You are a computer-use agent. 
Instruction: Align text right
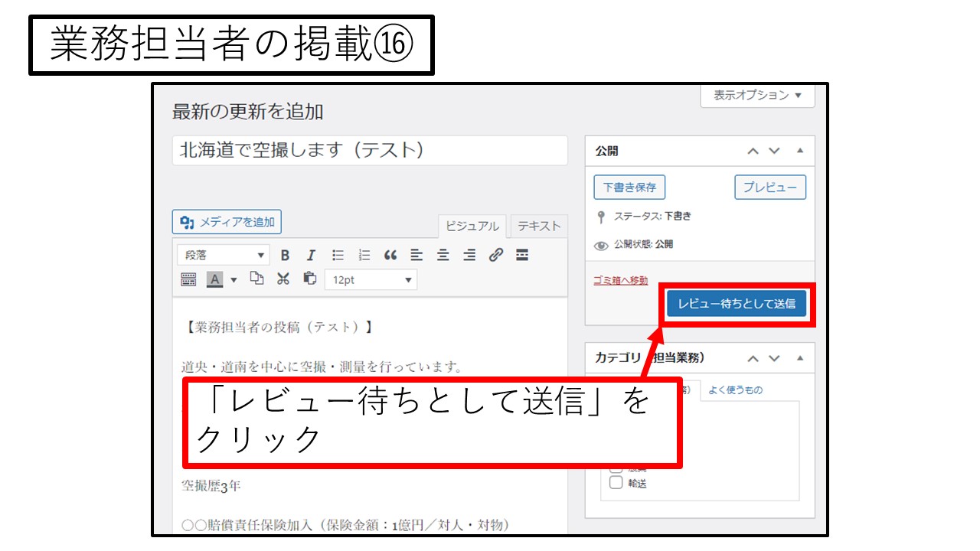click(x=469, y=256)
